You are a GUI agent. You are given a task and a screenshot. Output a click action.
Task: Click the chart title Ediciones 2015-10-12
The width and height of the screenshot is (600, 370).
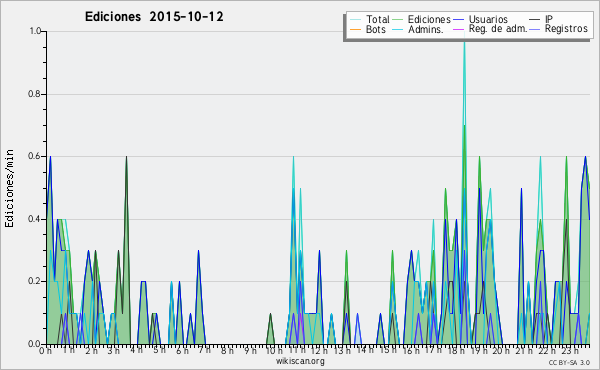(154, 17)
